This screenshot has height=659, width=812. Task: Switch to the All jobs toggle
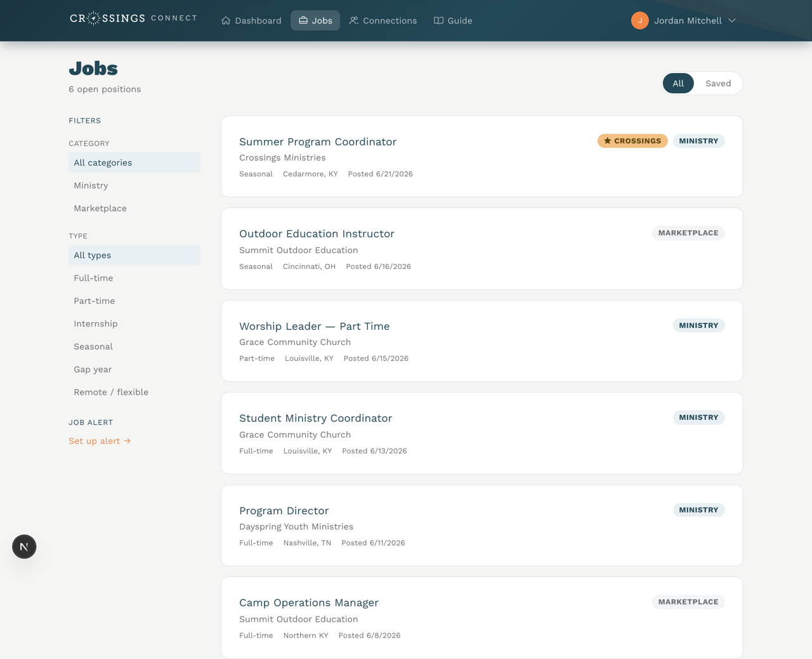click(x=678, y=83)
